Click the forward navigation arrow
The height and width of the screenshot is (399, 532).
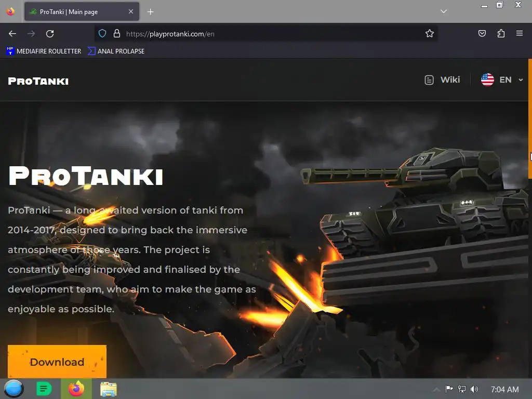tap(31, 34)
